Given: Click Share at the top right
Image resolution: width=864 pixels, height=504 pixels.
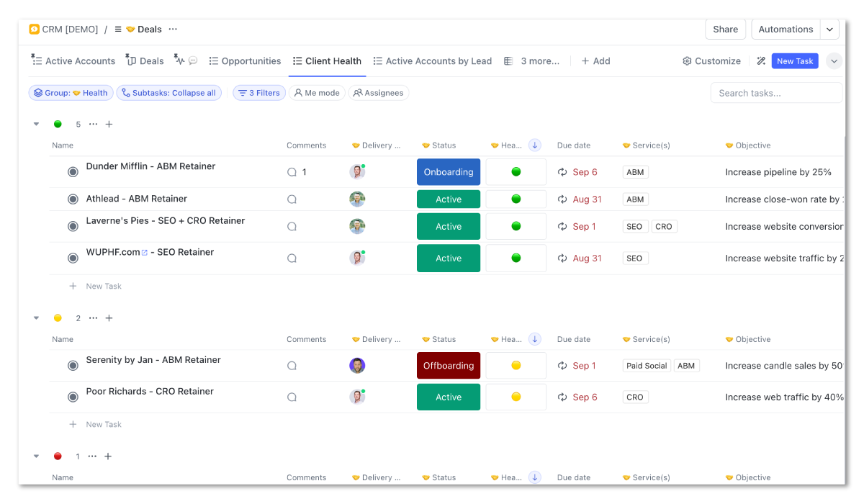Looking at the screenshot, I should [x=725, y=30].
